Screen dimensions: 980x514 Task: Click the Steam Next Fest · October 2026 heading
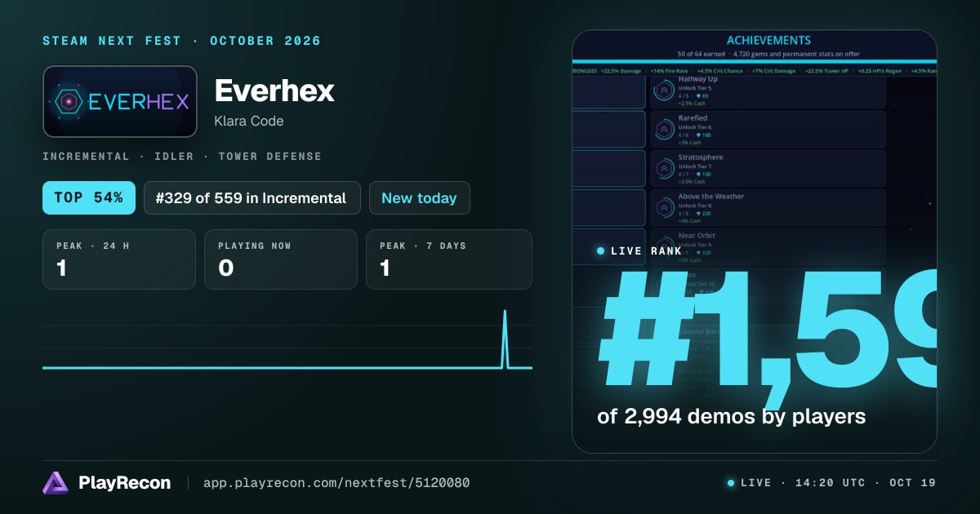(182, 41)
